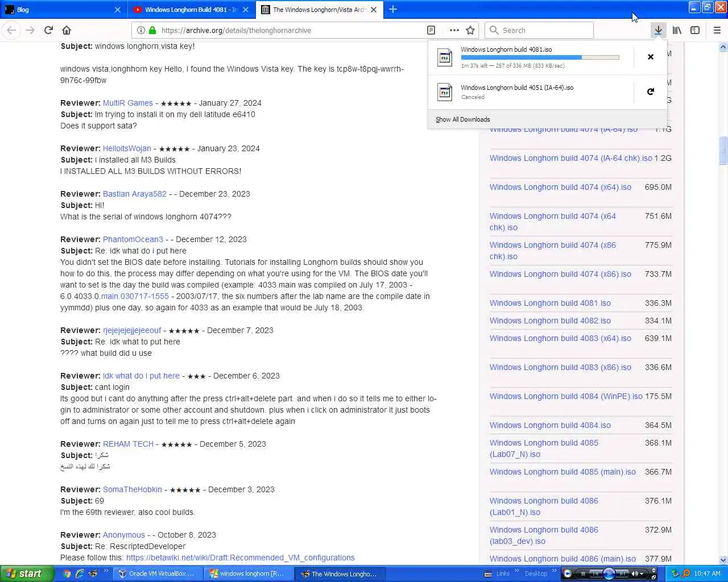Viewport: 728px width, 582px height.
Task: Click the build 4081.iso download progress bar
Action: [540, 57]
